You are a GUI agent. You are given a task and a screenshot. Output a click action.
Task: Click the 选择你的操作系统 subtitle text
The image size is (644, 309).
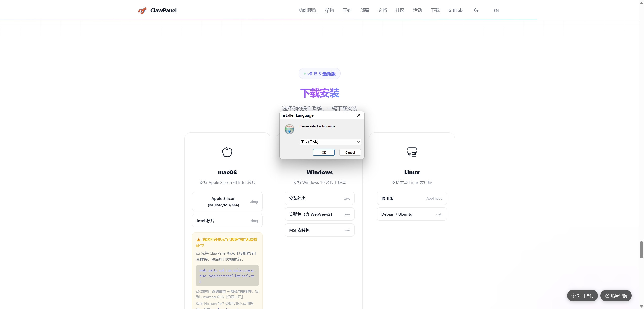319,108
